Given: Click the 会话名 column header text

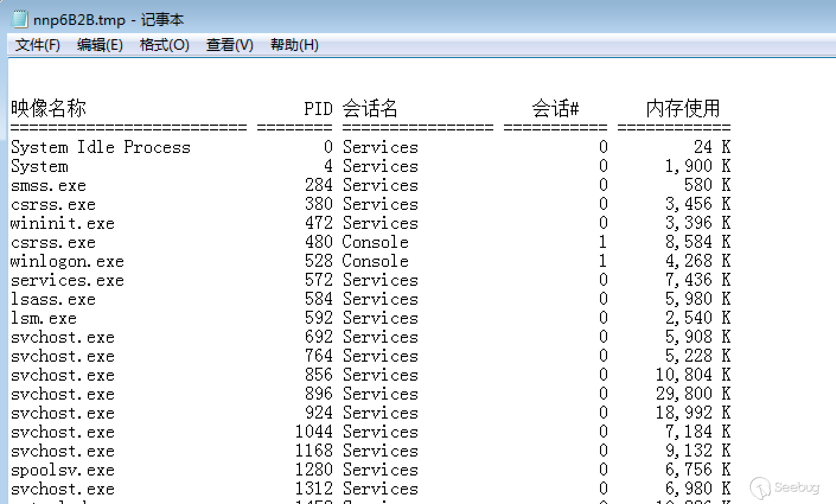Looking at the screenshot, I should coord(370,109).
